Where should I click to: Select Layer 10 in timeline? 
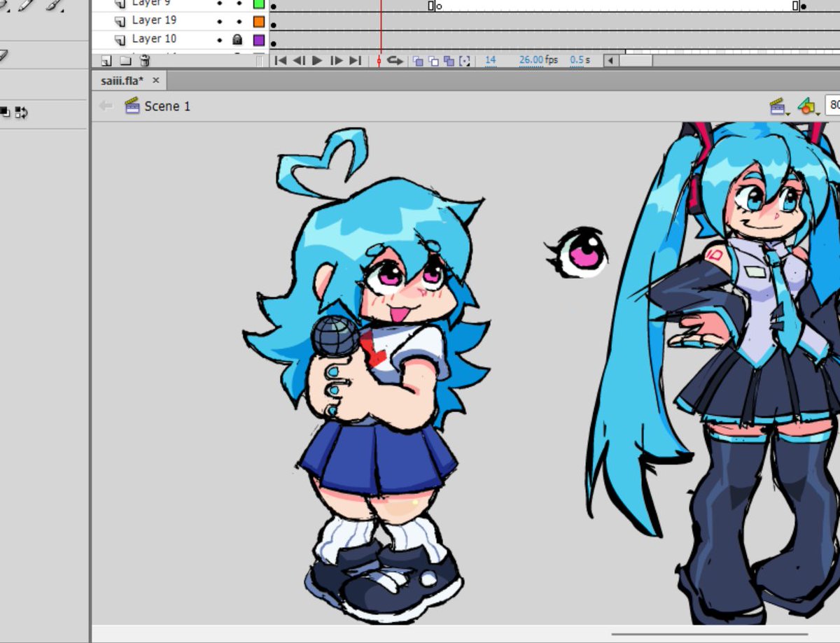(x=154, y=39)
